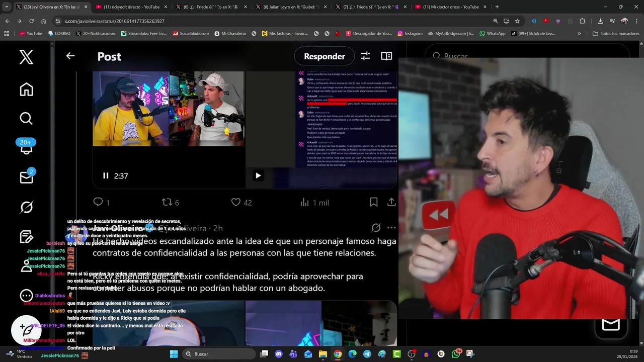Open the Chrome three-dot menu
Screen dimensions: 644x362
click(637, 21)
